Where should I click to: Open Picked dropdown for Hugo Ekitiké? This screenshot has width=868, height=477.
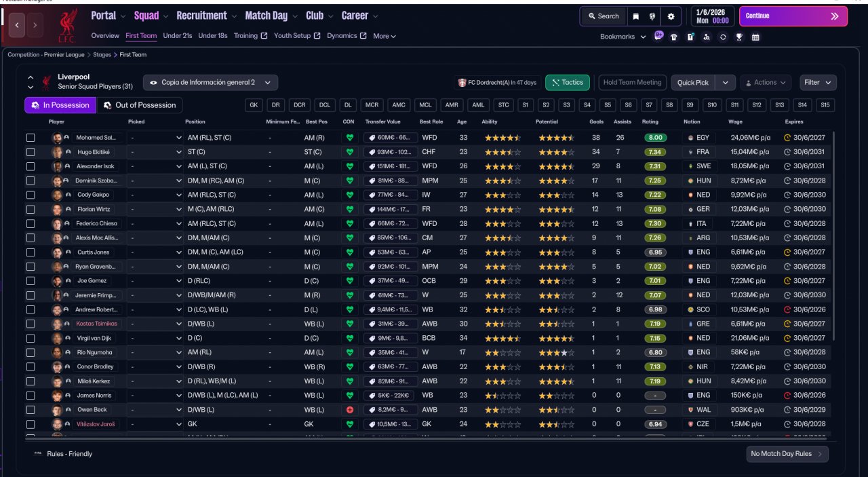[155, 152]
